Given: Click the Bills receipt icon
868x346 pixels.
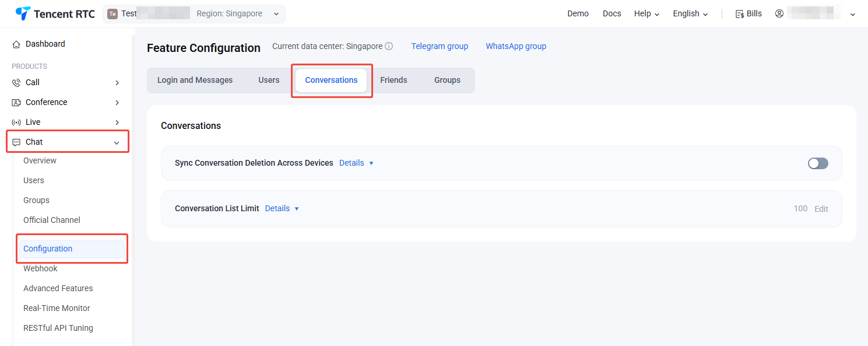Looking at the screenshot, I should 740,14.
